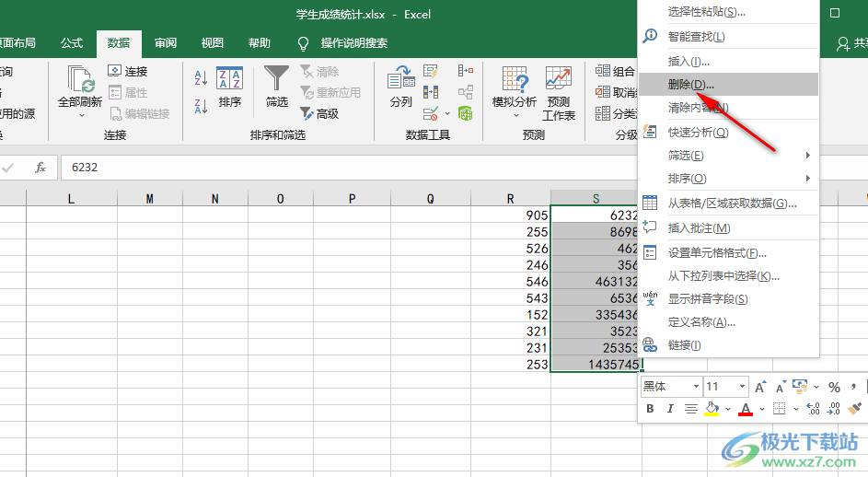Open the font size dropdown showing 11
Image resolution: width=868 pixels, height=477 pixels.
pos(725,387)
